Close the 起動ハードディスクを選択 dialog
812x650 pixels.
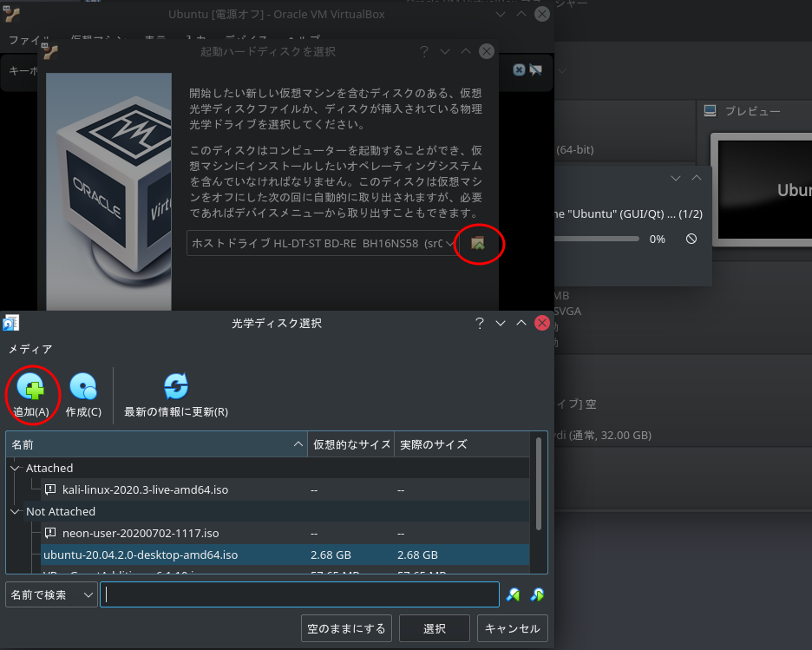[x=487, y=51]
